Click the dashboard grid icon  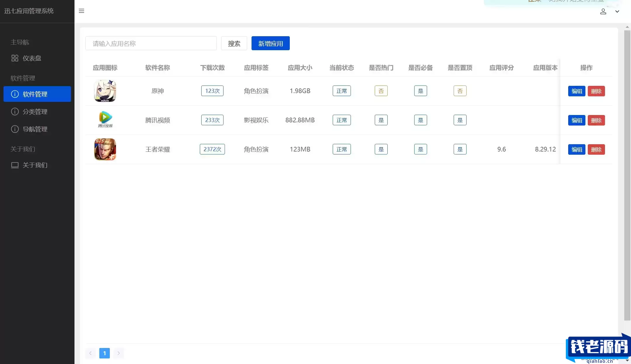(x=15, y=58)
